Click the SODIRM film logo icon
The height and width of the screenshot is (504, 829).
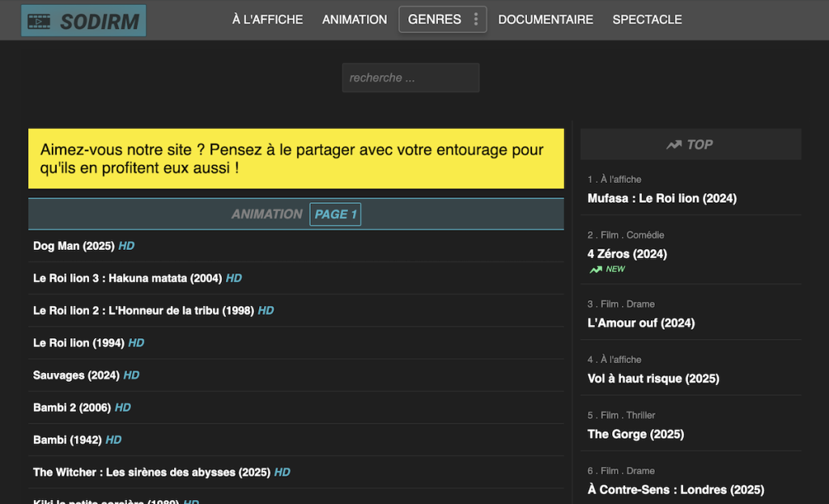coord(40,21)
